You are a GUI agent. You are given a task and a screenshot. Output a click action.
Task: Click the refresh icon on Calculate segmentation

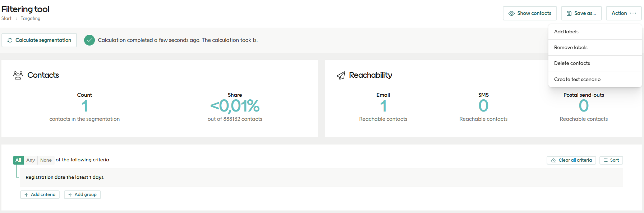10,41
